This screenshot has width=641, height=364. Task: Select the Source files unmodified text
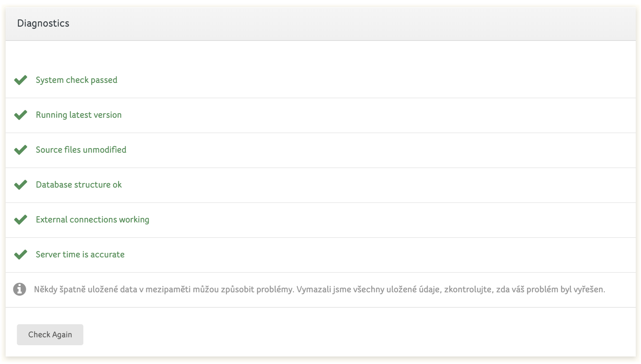81,150
